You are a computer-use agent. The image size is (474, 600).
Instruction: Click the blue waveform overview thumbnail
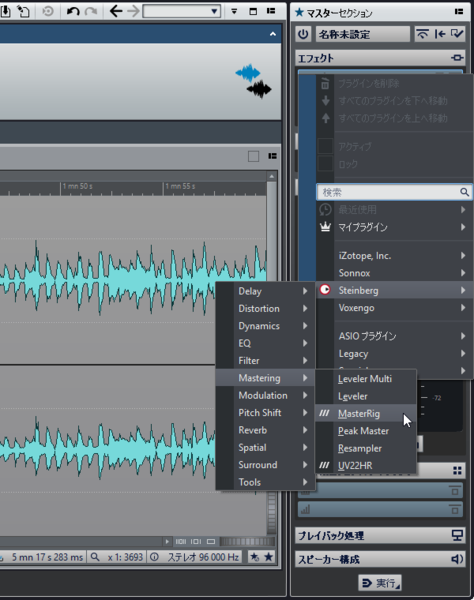click(x=248, y=73)
